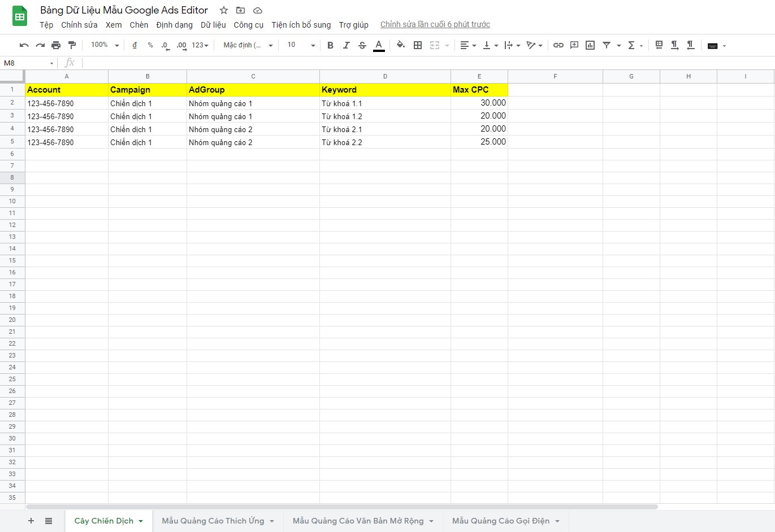Open the fill color picker
The width and height of the screenshot is (775, 532).
coord(400,45)
